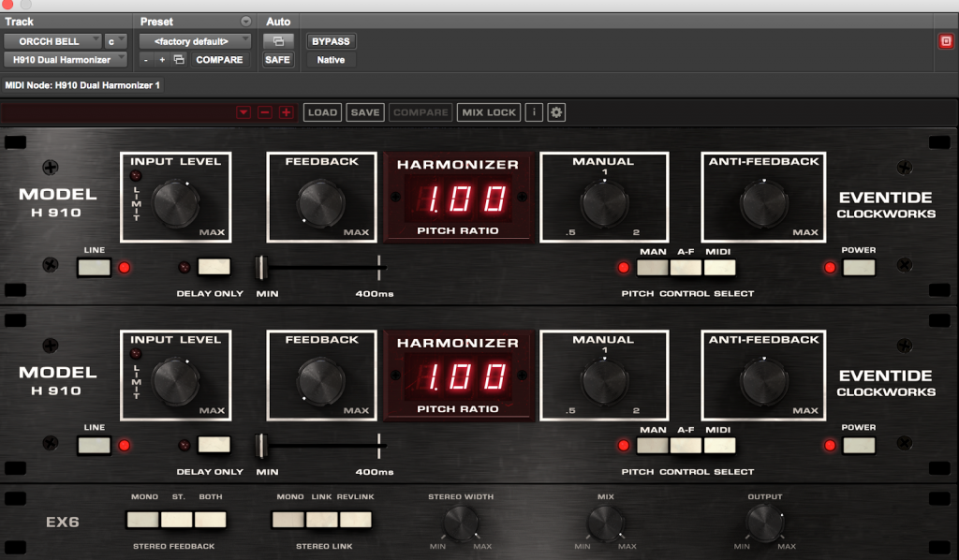Select MIDI pitch control on the lower unit
This screenshot has width=959, height=560.
point(719,446)
